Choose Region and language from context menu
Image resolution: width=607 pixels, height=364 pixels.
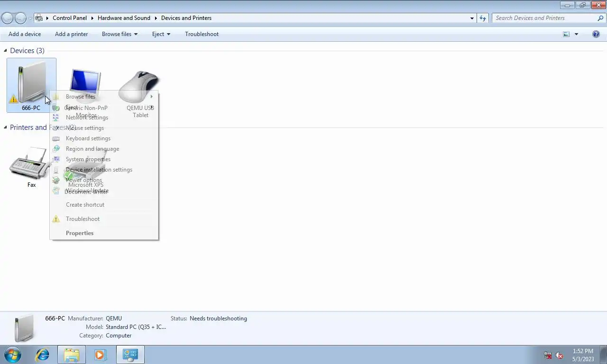click(x=104, y=149)
